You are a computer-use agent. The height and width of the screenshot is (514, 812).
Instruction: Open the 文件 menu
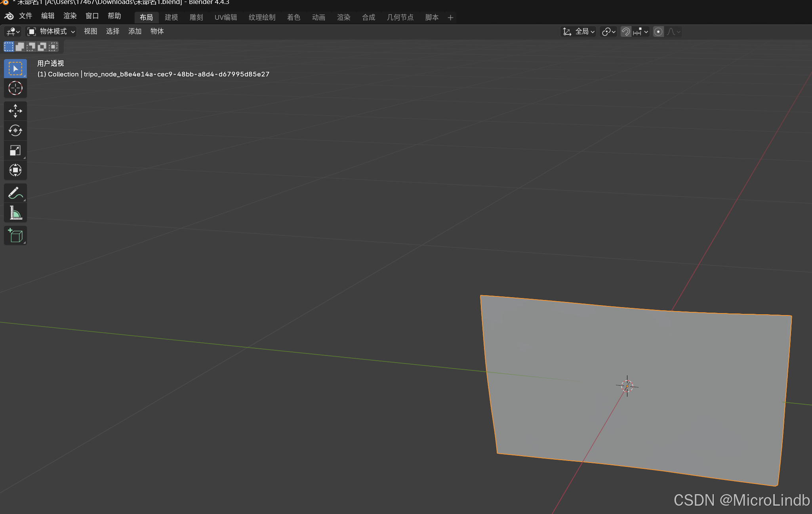pyautogui.click(x=25, y=16)
